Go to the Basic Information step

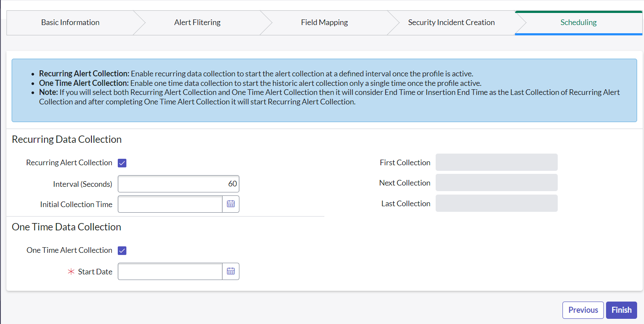[70, 22]
